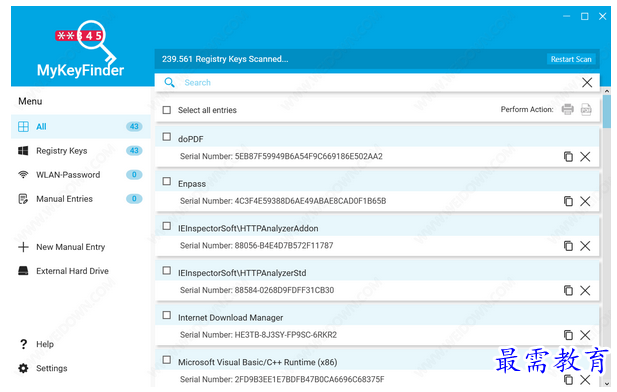
Task: Click the IEInspectorSoft\HTTPAnalyzerStd title
Action: [x=242, y=273]
